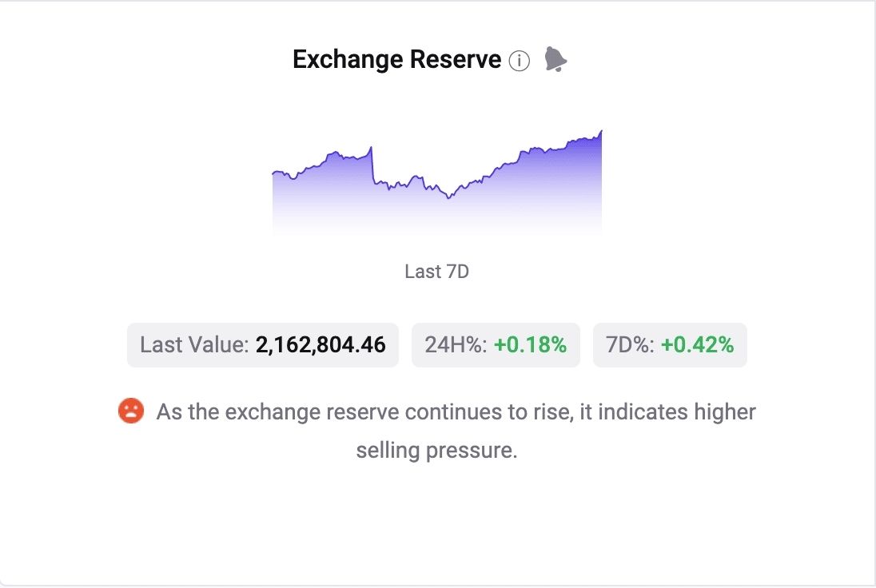This screenshot has height=588, width=876.
Task: Click the lowest dip in the chart line
Action: pos(448,197)
